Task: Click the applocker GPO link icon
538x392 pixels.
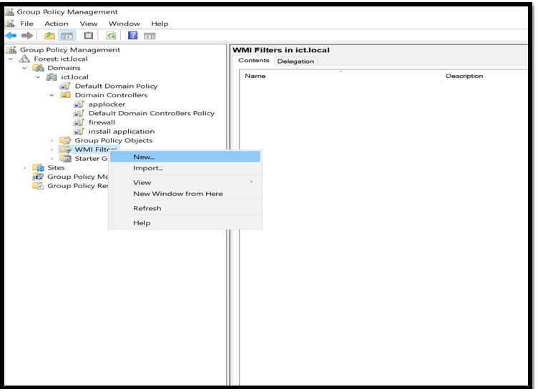Action: point(79,104)
